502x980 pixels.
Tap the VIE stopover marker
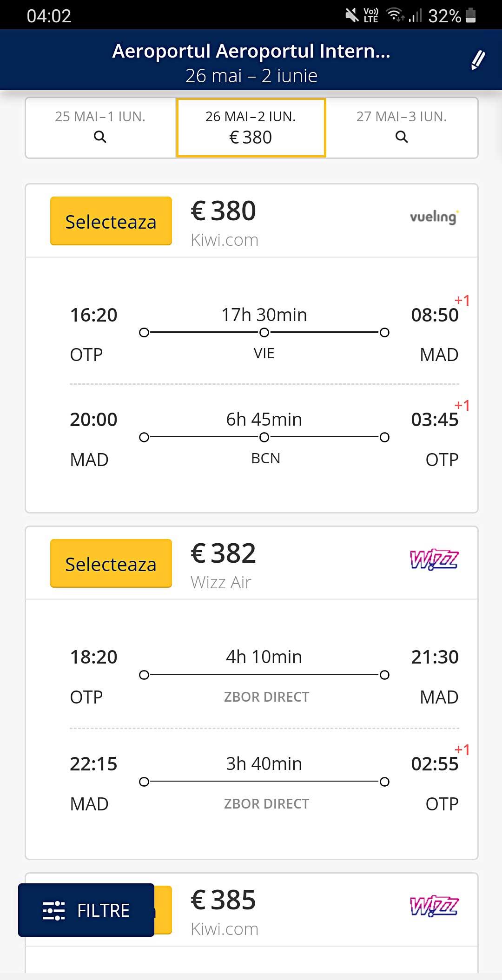coord(264,333)
